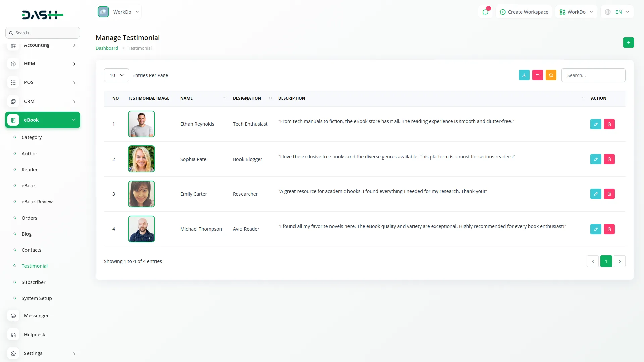This screenshot has height=362, width=644.
Task: Edit Ethan Reynolds testimonial
Action: 596,124
